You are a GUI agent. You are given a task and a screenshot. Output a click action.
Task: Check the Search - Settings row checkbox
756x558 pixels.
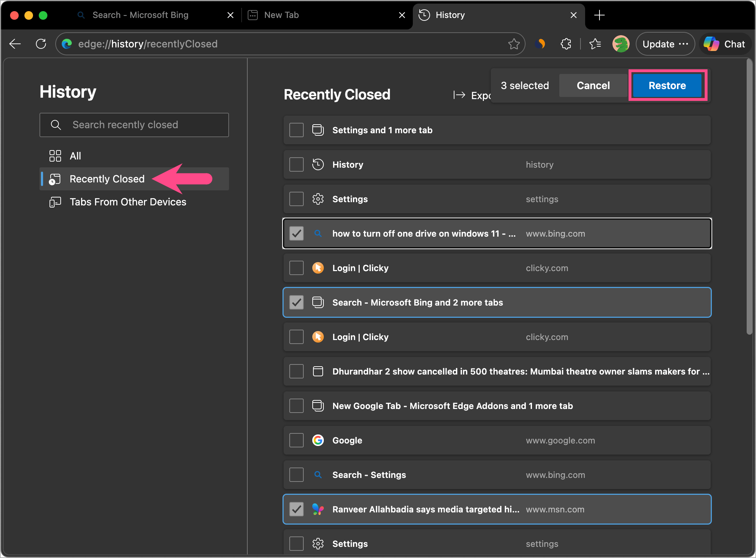point(297,475)
